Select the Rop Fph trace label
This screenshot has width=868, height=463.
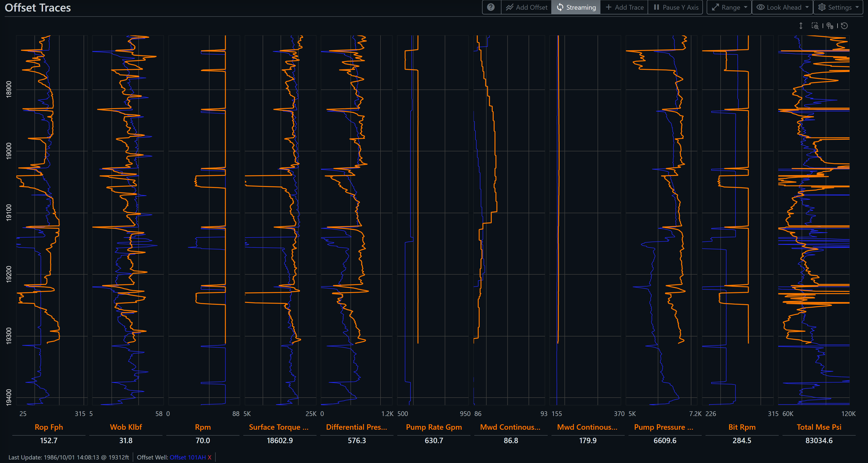pyautogui.click(x=49, y=427)
